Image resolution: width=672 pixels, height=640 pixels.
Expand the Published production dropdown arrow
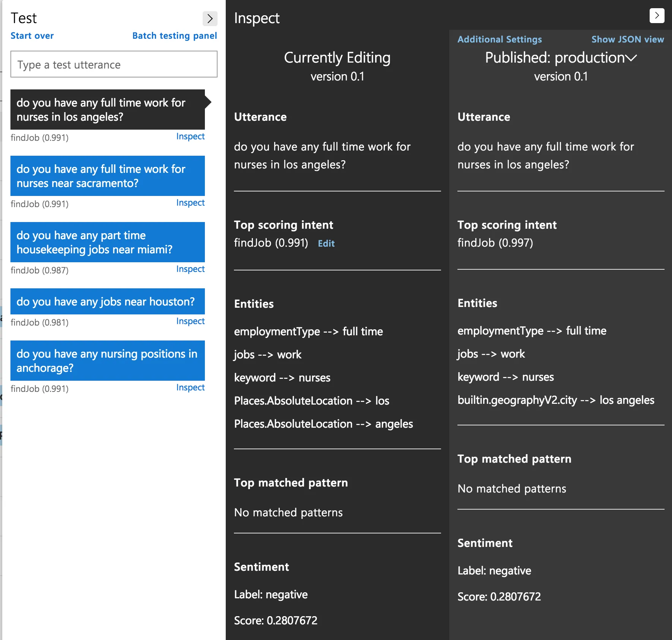point(631,58)
